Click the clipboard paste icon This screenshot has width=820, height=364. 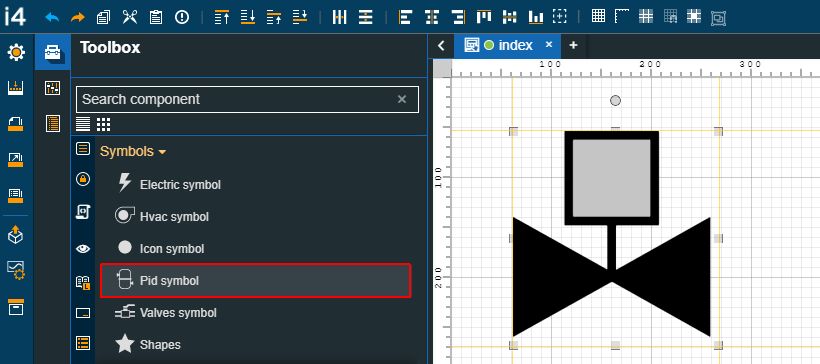click(x=156, y=17)
